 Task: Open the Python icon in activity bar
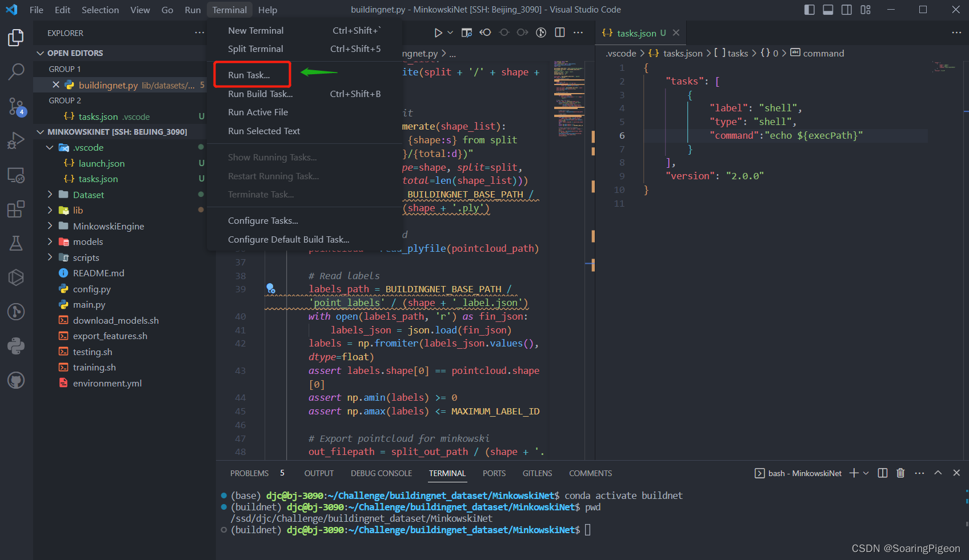tap(16, 346)
